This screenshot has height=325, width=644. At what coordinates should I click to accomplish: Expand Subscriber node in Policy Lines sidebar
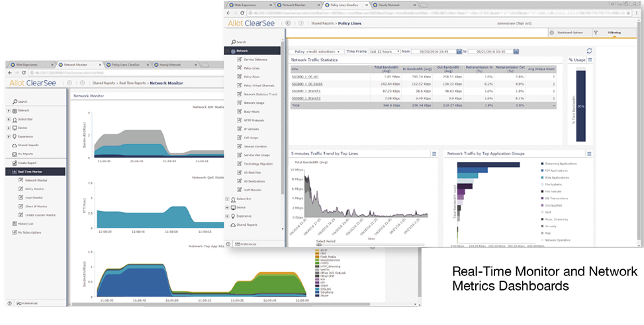click(x=227, y=199)
